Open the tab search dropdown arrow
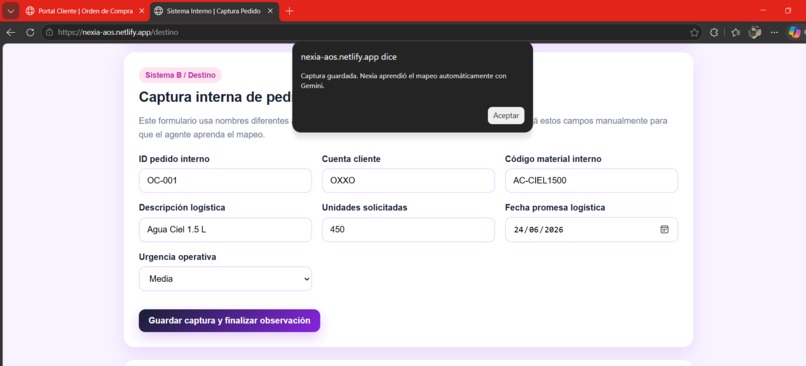 point(11,11)
